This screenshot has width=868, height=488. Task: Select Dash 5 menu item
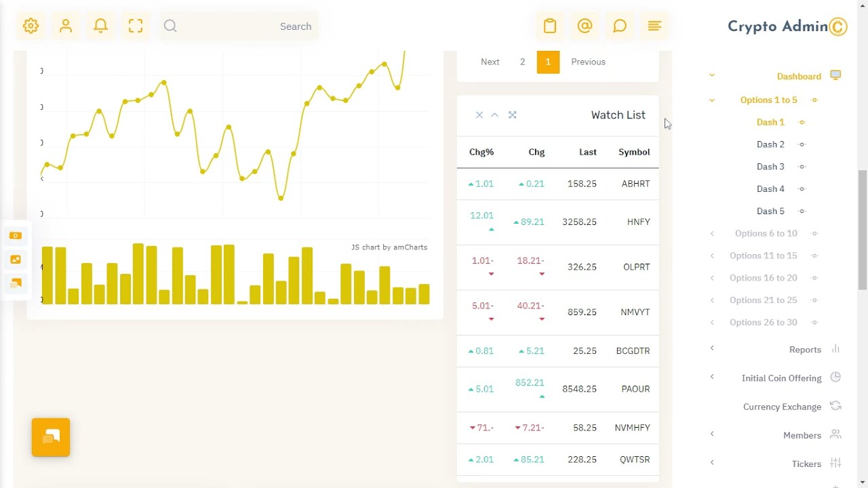(x=770, y=211)
